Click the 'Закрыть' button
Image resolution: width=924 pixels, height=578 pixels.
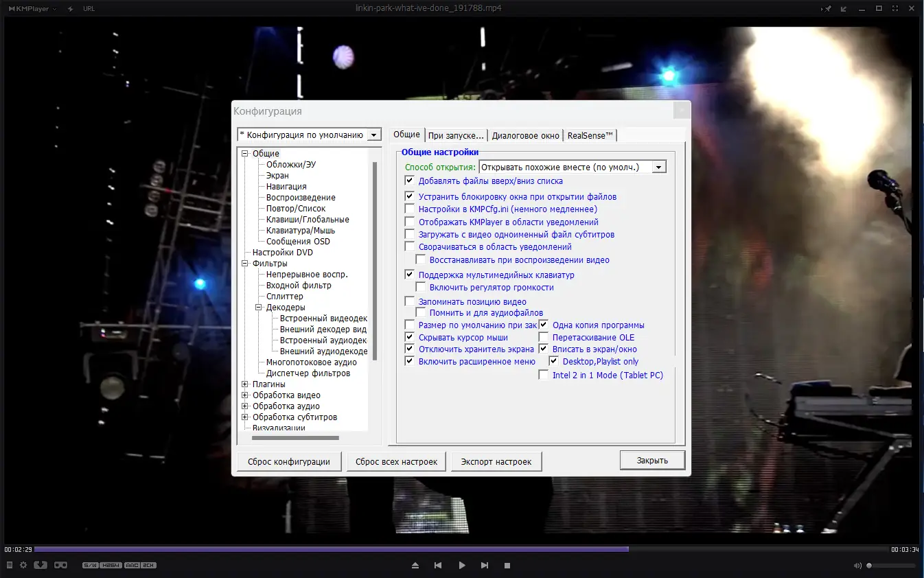[x=652, y=460]
